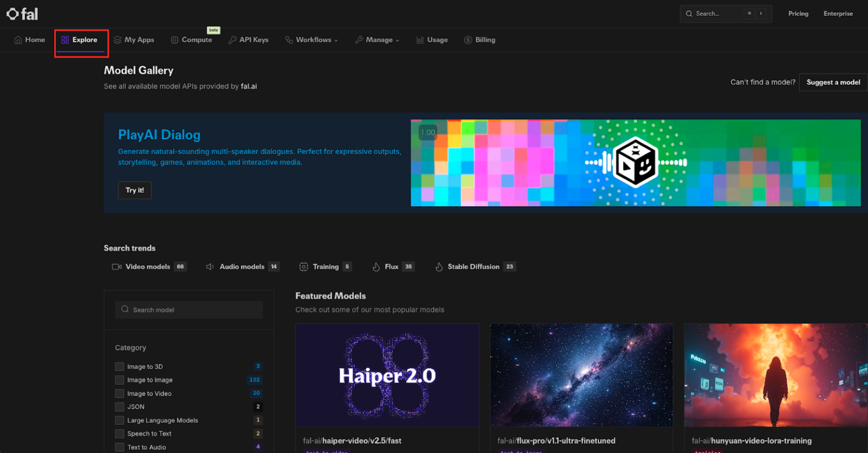This screenshot has width=868, height=453.
Task: Follow the Enterprise link in header
Action: (x=838, y=14)
